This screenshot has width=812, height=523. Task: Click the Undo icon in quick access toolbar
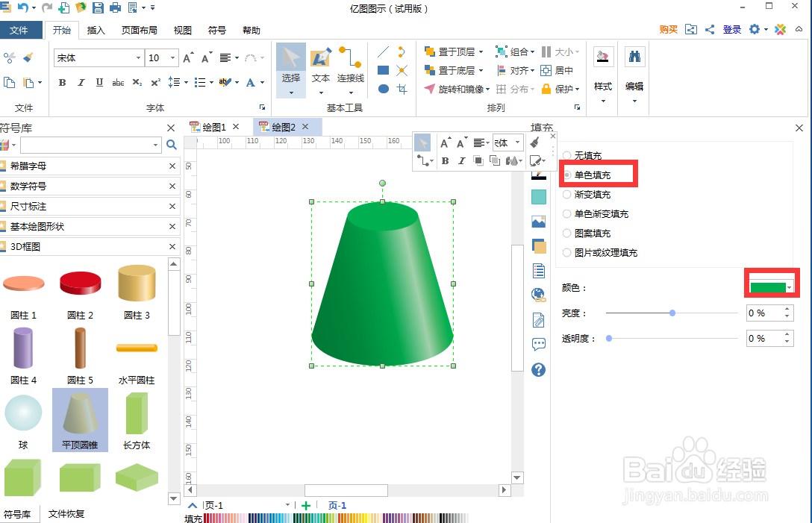click(22, 7)
